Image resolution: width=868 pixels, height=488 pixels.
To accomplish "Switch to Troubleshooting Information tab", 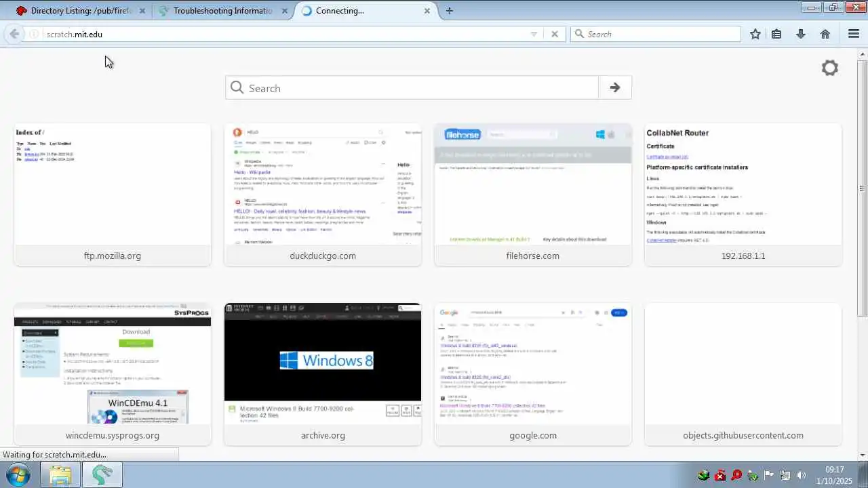I will (222, 11).
